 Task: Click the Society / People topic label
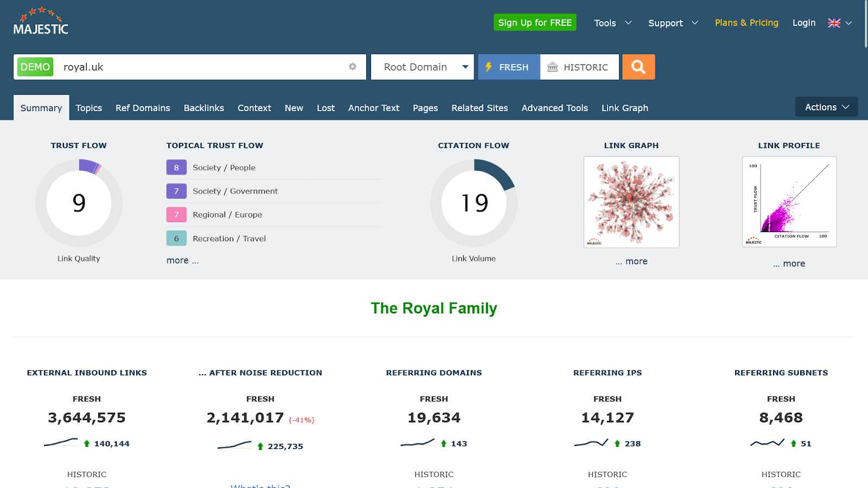(224, 168)
